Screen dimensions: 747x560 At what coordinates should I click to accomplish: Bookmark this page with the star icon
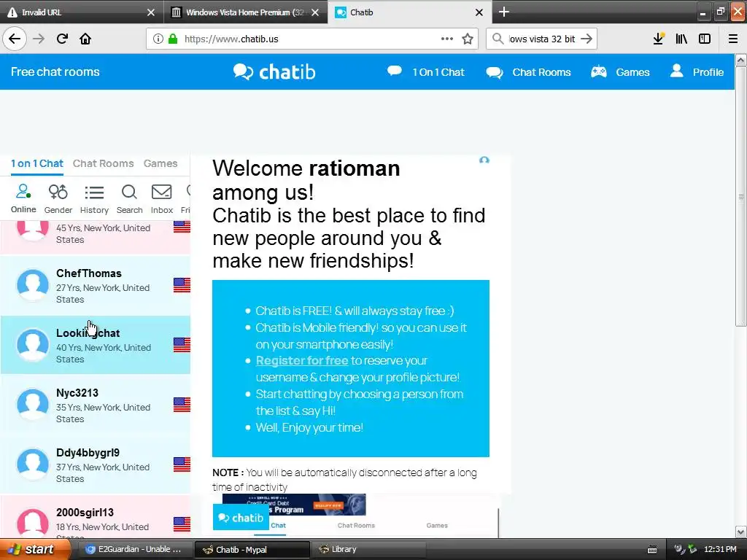pyautogui.click(x=468, y=39)
